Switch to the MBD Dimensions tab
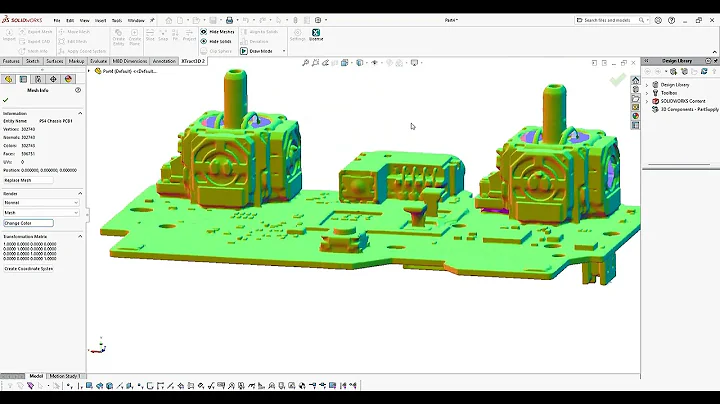This screenshot has height=404, width=720. 130,61
